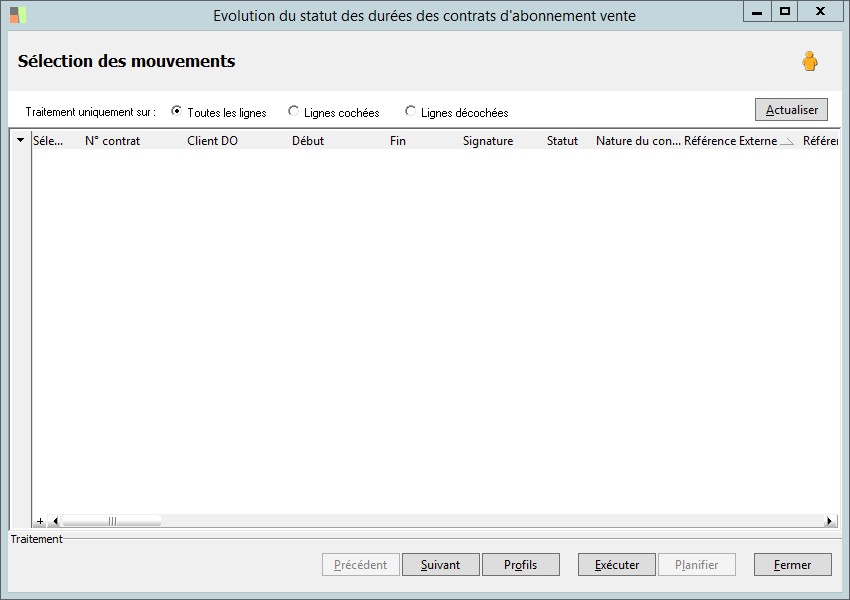The image size is (850, 600).
Task: Select the Toutes les lignes radio button
Action: (176, 111)
